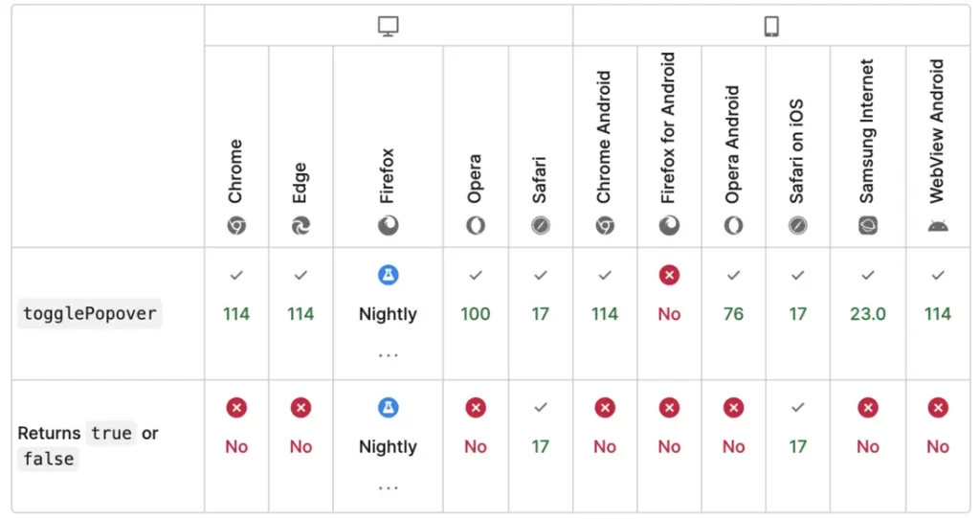Viewport: 980px width, 519px height.
Task: Expand Firefox Nightly ellipsis in togglePopover row
Action: [x=388, y=355]
